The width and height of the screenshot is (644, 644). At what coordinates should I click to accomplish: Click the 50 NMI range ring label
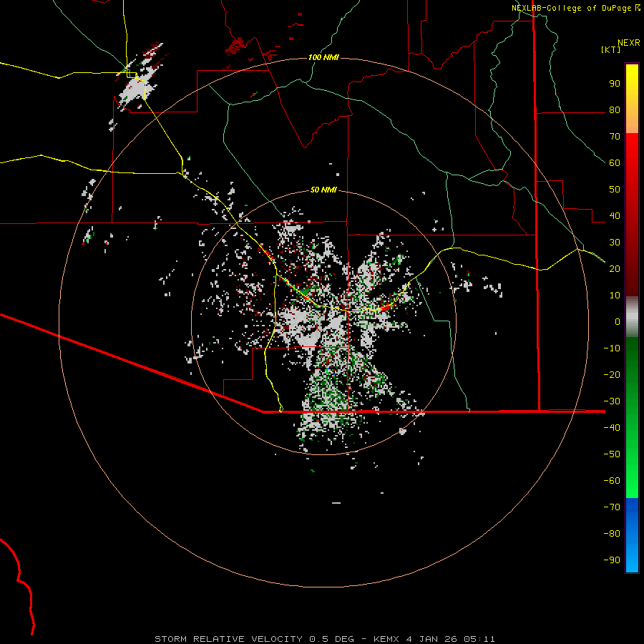(323, 190)
